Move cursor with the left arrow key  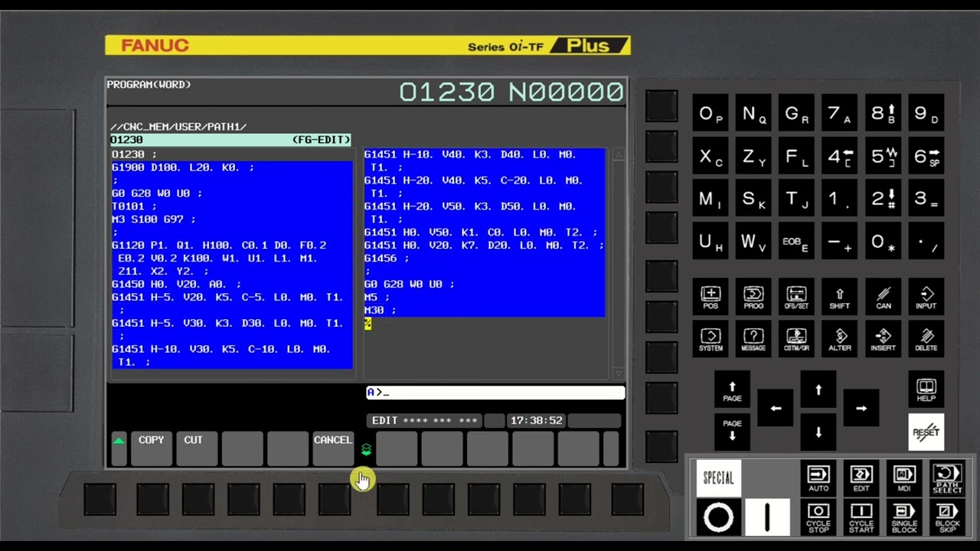tap(776, 409)
